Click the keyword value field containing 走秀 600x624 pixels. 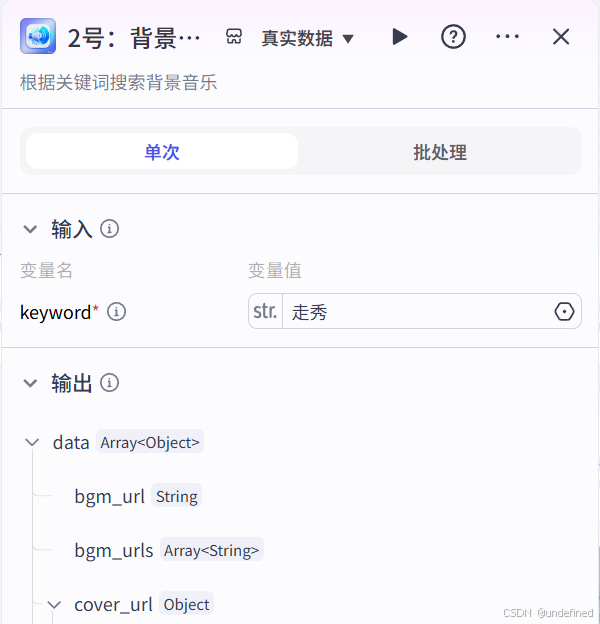[415, 311]
